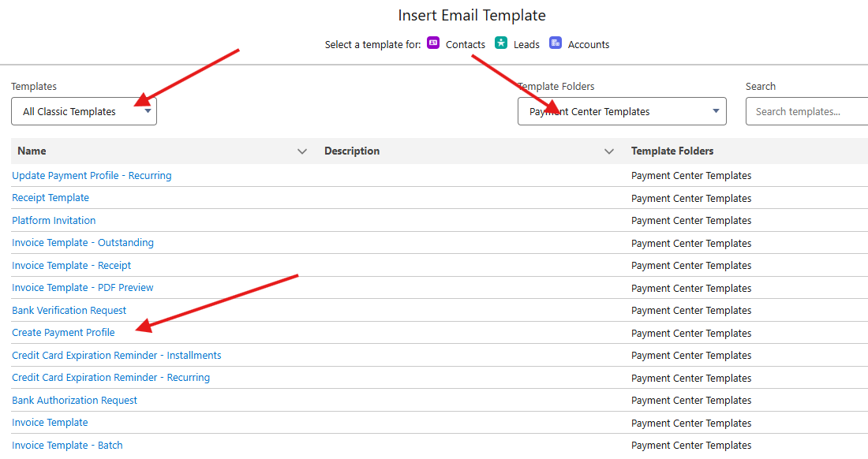This screenshot has width=868, height=459.
Task: Click the Accounts label text
Action: pos(589,44)
